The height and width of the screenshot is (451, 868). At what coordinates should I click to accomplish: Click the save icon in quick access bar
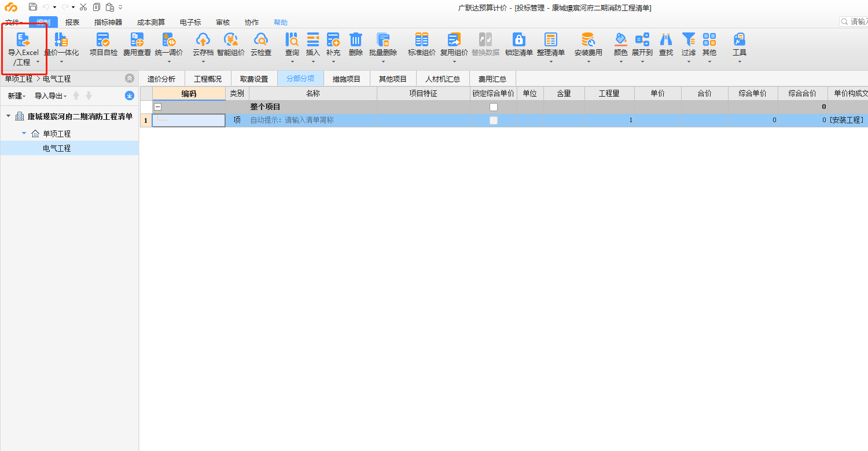33,7
